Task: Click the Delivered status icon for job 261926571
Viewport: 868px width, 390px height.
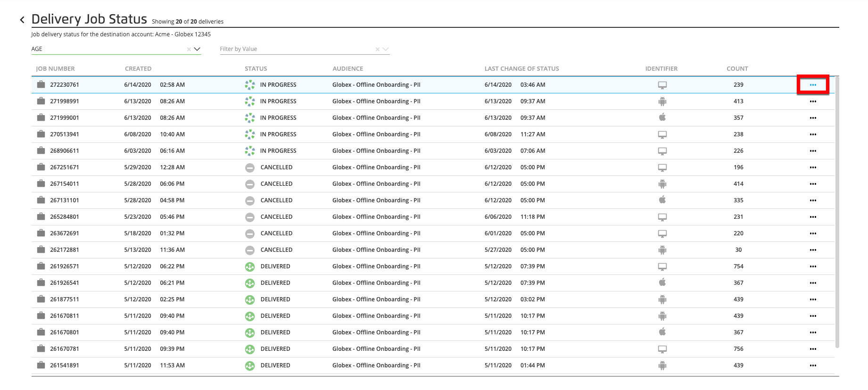Action: tap(250, 266)
